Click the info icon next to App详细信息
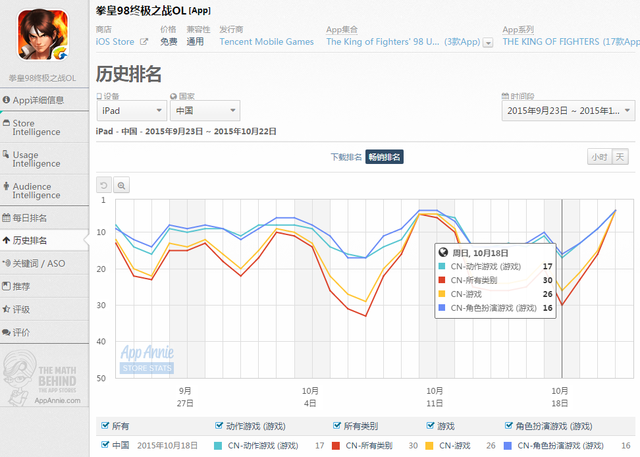Screen dimensions: 640x457 (7, 100)
